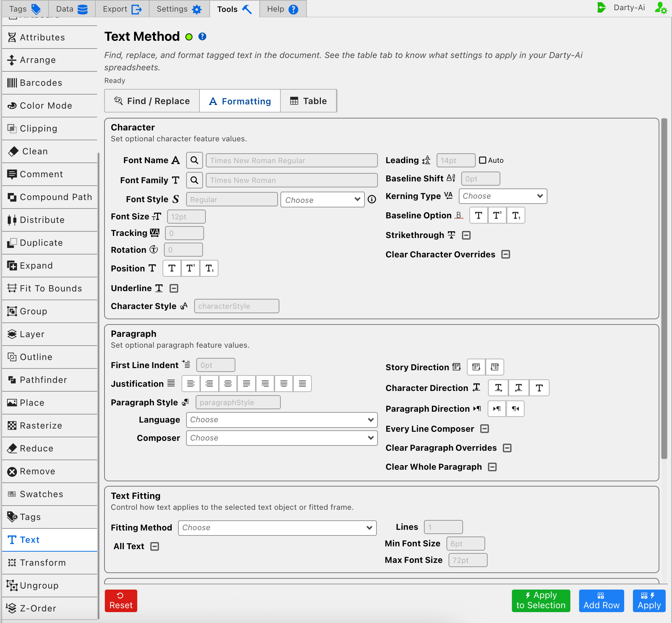
Task: Open Kerning Type dropdown
Action: (x=503, y=196)
